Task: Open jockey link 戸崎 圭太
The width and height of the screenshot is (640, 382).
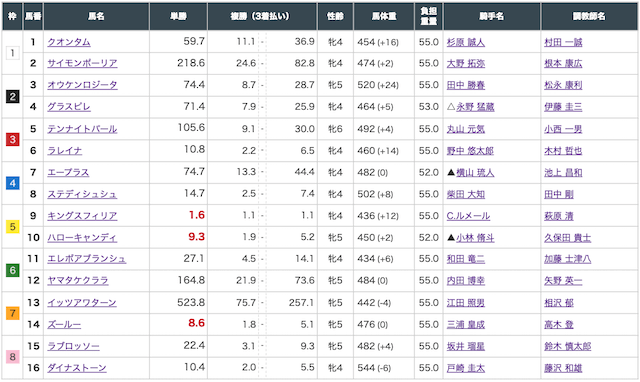Action: (x=466, y=368)
